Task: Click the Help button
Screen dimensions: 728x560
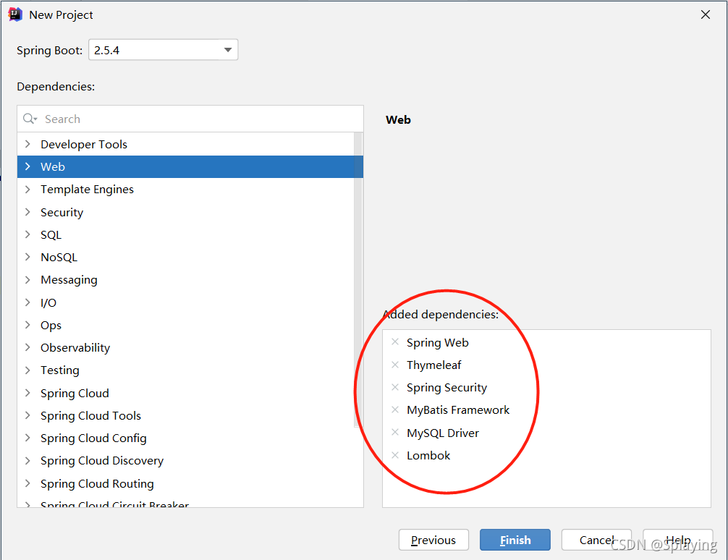Action: [x=678, y=540]
